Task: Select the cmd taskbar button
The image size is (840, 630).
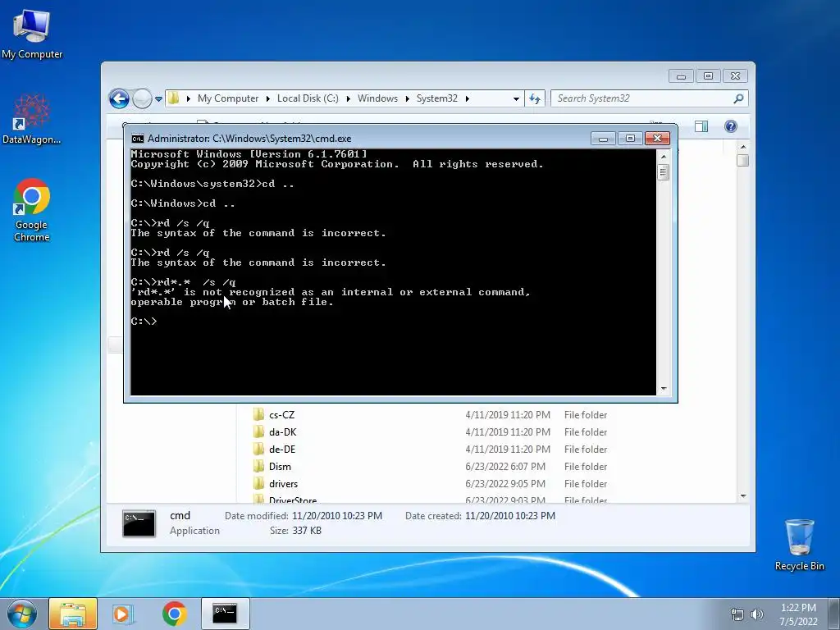Action: point(225,614)
